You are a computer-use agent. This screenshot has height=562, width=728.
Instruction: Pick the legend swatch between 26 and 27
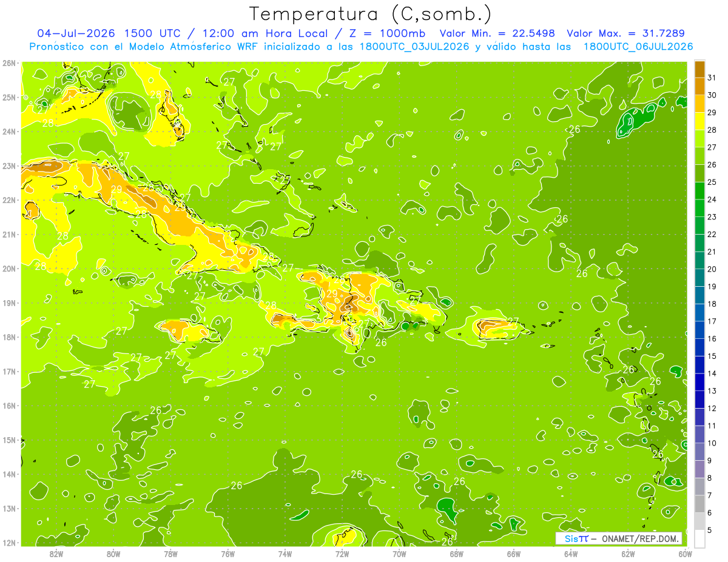[x=699, y=156]
